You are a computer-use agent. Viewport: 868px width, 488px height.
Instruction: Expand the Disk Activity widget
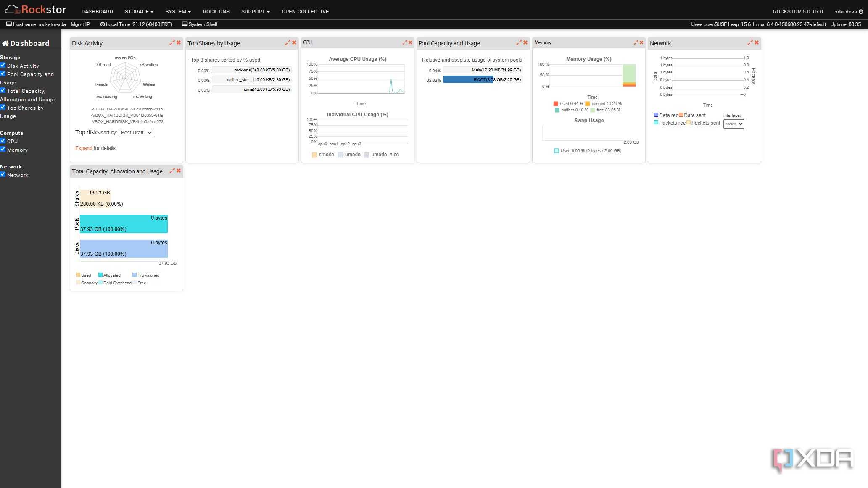point(172,42)
